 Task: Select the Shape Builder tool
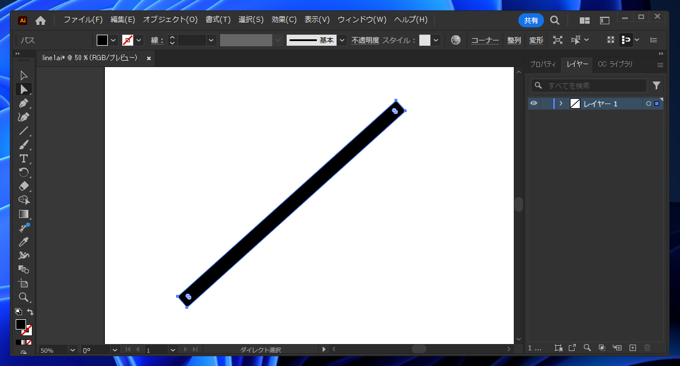tap(23, 200)
